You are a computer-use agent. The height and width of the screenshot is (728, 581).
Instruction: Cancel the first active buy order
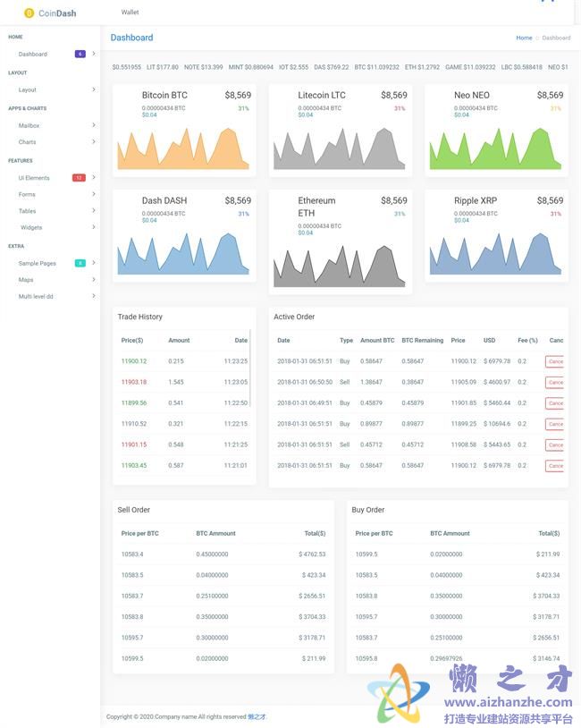(555, 361)
